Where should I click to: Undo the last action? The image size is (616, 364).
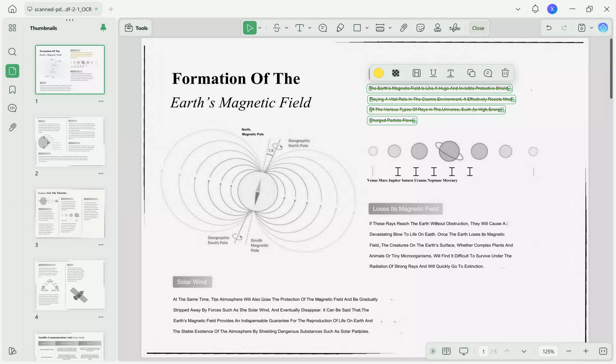[x=549, y=28]
